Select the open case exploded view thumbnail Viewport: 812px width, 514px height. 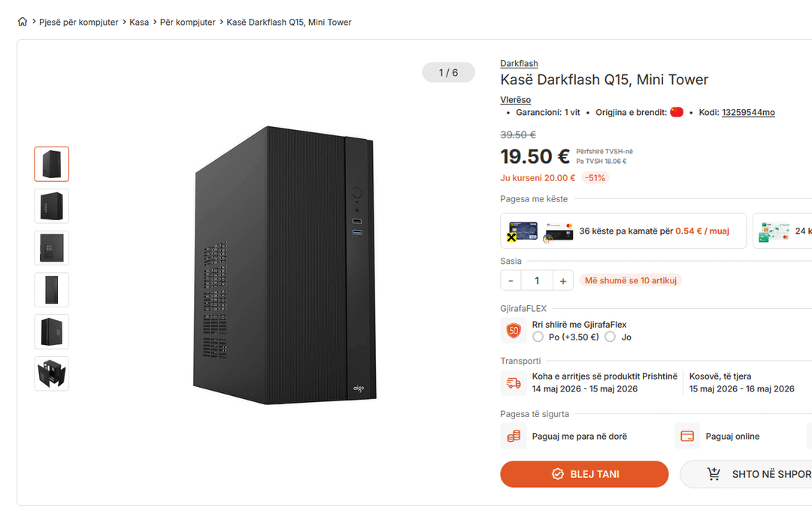click(52, 373)
